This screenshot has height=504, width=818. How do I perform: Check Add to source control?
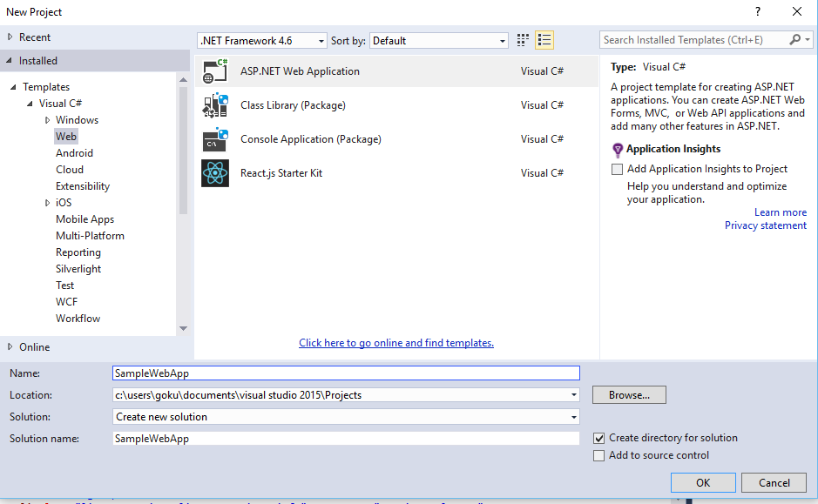(x=598, y=455)
